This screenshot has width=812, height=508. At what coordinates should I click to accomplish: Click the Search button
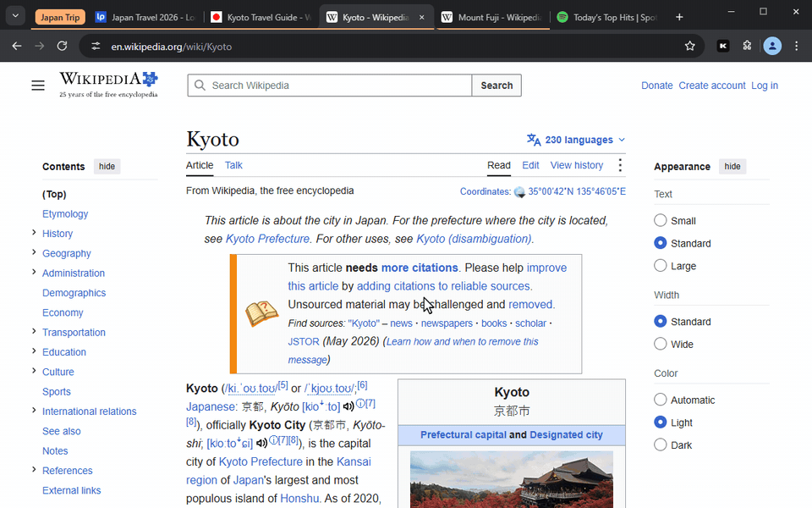click(497, 86)
